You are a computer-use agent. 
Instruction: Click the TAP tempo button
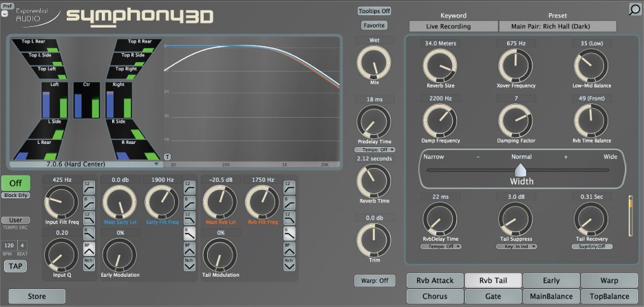16,266
